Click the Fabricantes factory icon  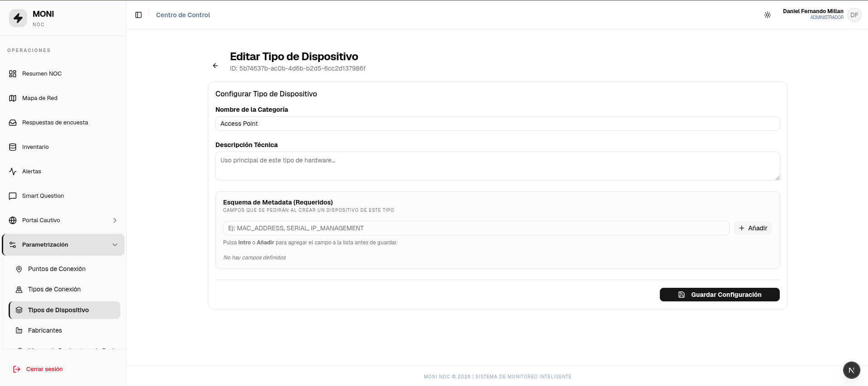(x=19, y=331)
